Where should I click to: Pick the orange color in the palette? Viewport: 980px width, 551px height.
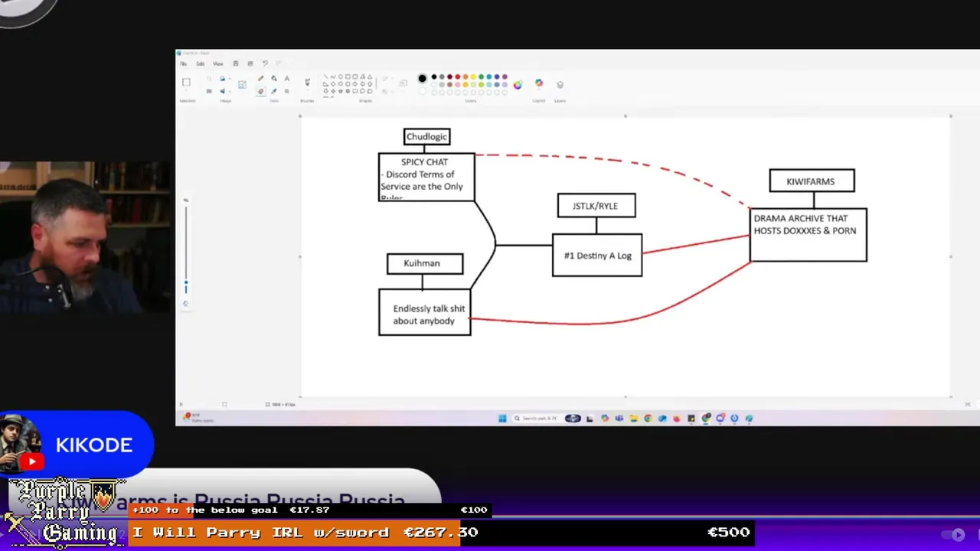(465, 77)
